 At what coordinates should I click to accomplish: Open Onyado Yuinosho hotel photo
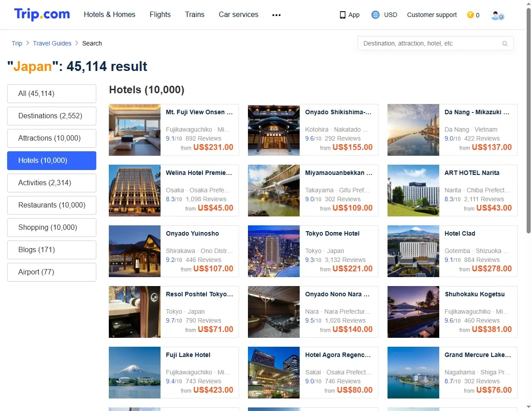[135, 251]
